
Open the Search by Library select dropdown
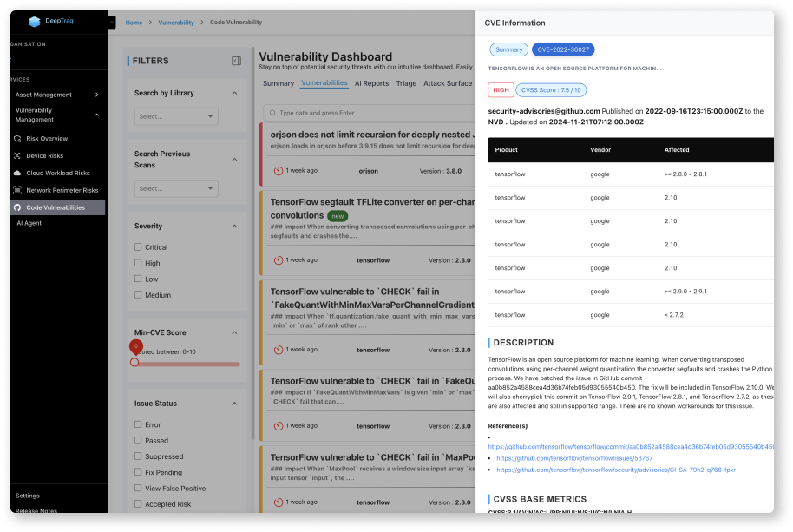point(176,116)
